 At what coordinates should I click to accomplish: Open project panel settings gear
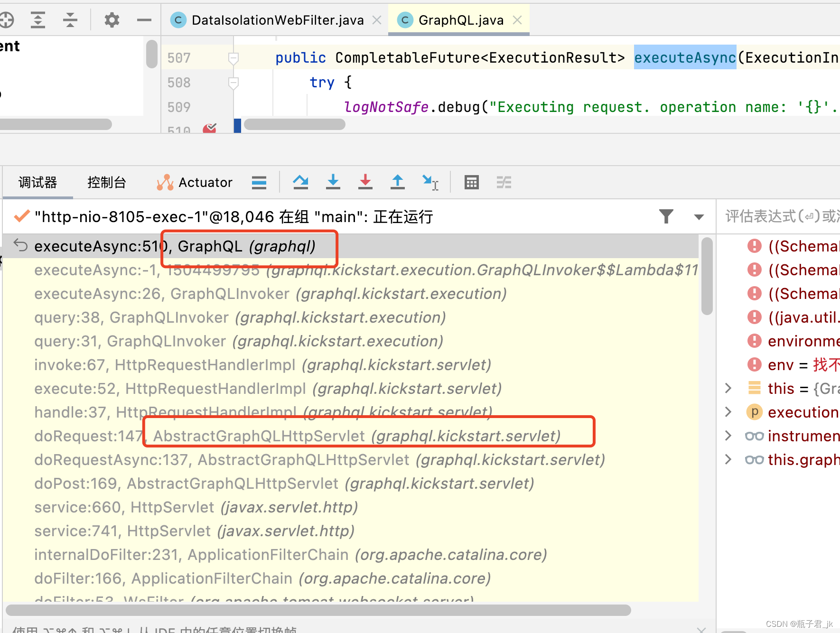112,20
